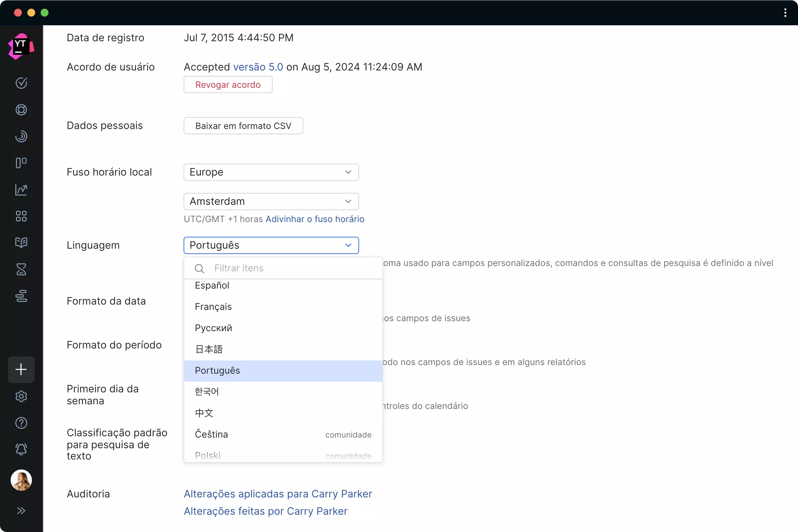Click the Revogar acordo button
Viewport: 798px width, 532px height.
(x=228, y=85)
